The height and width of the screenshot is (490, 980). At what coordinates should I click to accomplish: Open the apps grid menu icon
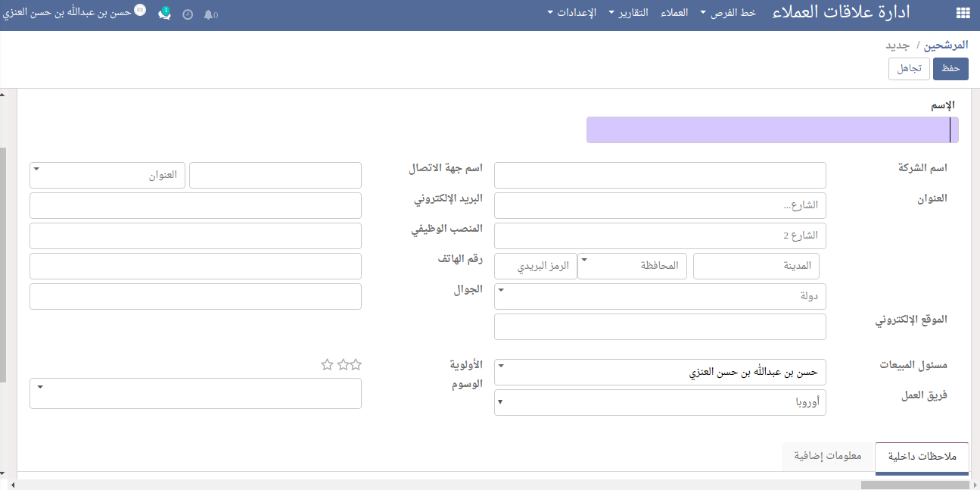[963, 13]
